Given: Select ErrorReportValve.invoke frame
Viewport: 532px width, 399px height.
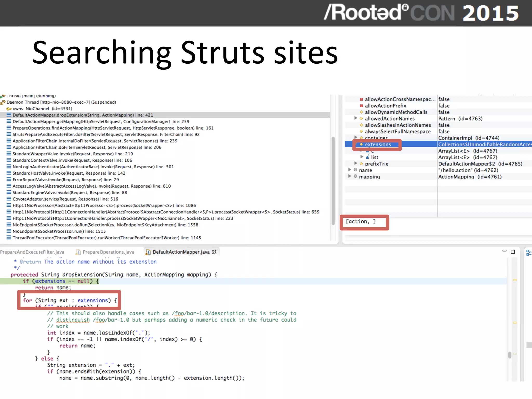Looking at the screenshot, I should [x=66, y=180].
